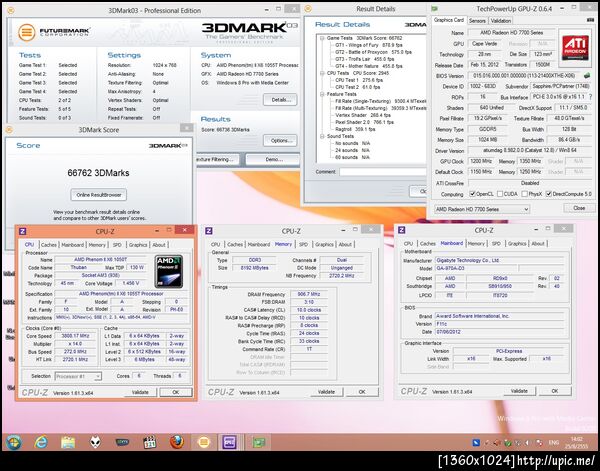Switch to the Sensors tab in GPU-Z
Screen dimensions: 600x471
pos(477,21)
